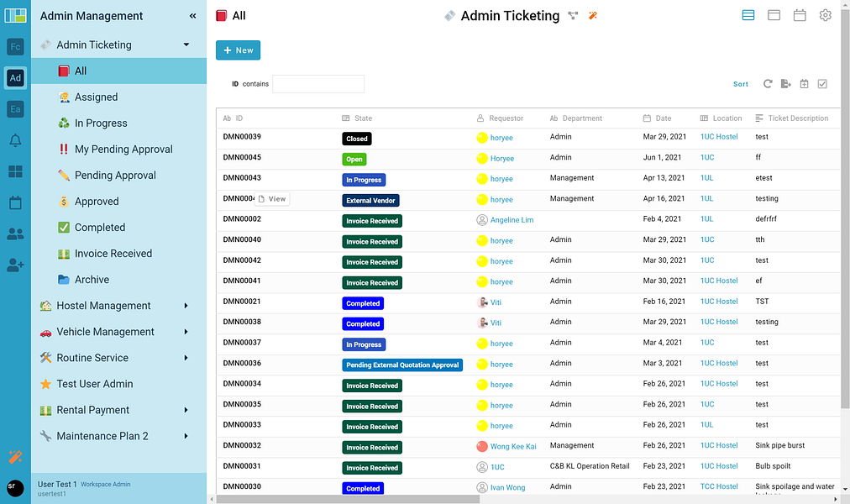
Task: Toggle the multi-select checkbox icon
Action: 822,83
